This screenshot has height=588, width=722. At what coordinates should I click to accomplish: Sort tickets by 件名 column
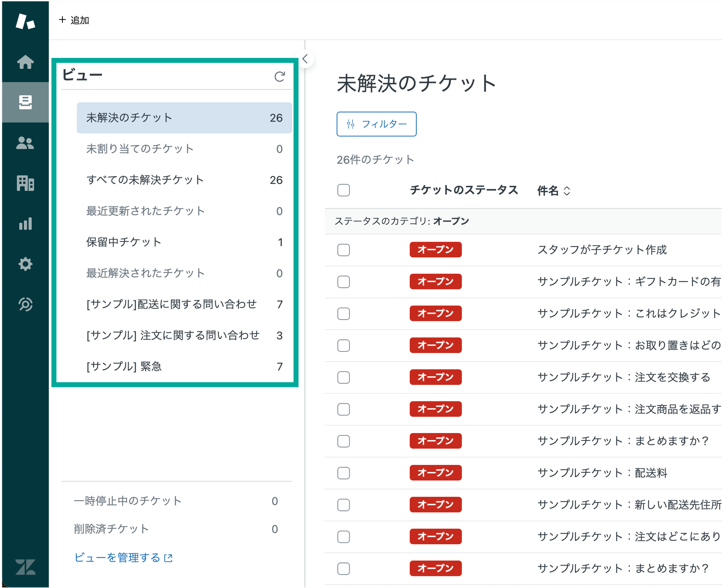click(553, 191)
